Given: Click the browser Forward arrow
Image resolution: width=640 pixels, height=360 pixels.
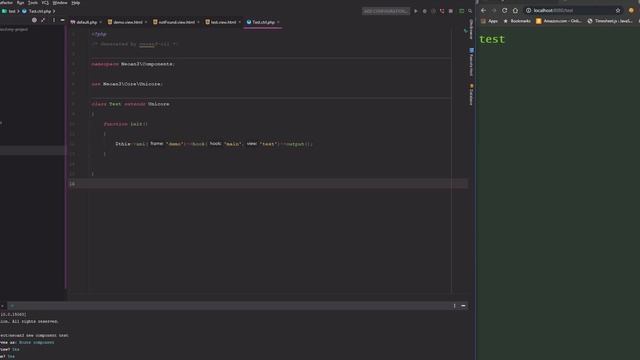Looking at the screenshot, I should point(494,11).
